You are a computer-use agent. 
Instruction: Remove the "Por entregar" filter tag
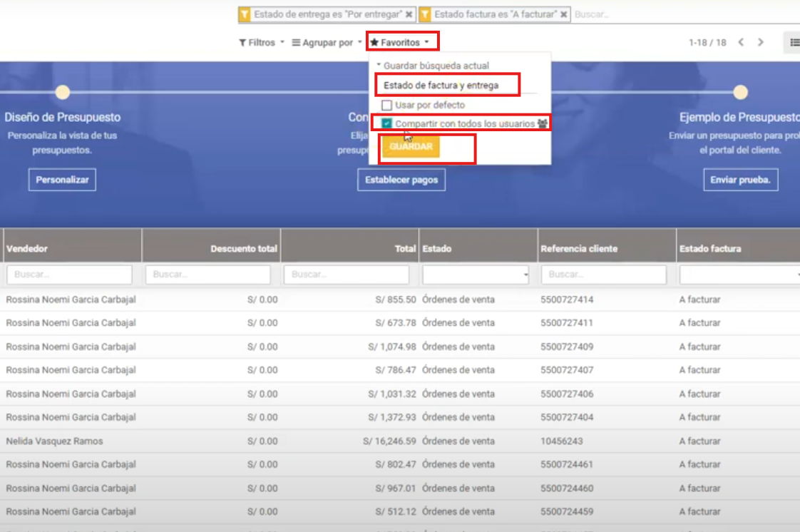click(409, 14)
